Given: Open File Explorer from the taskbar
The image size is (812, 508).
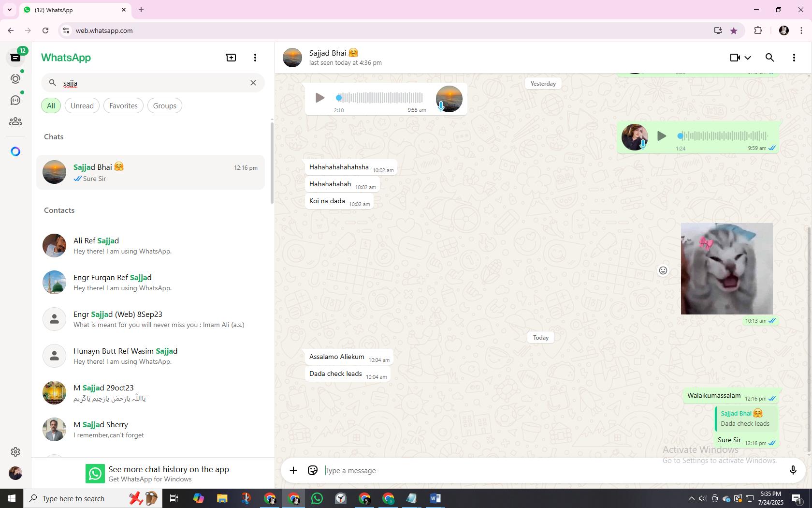Looking at the screenshot, I should pos(222,498).
